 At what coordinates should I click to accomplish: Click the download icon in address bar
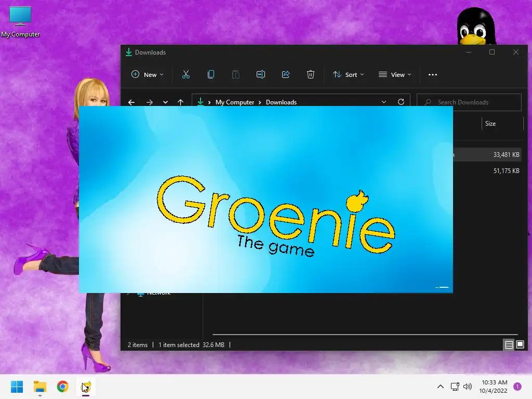[201, 102]
